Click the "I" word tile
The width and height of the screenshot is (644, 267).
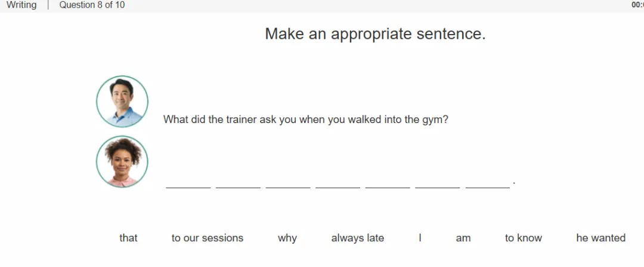(420, 238)
